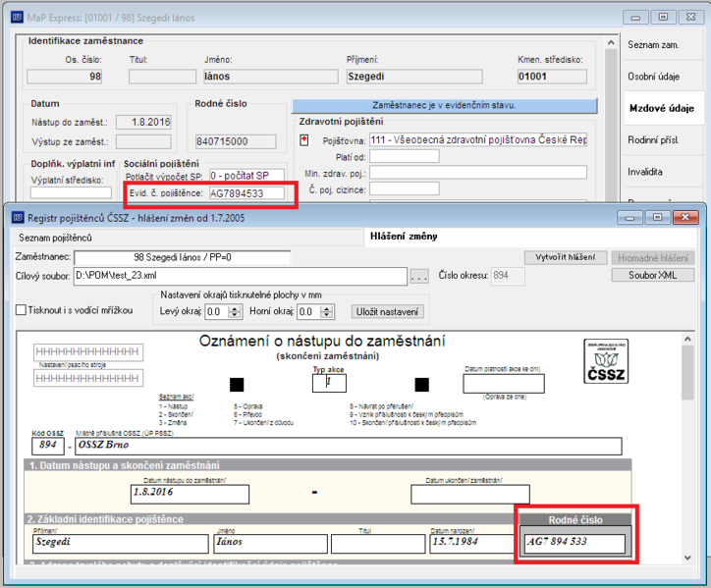Viewport: 711px width, 588px height.
Task: Click the Soubor XML button
Action: tap(652, 275)
